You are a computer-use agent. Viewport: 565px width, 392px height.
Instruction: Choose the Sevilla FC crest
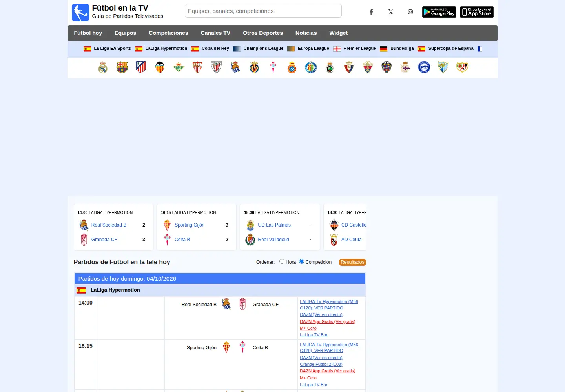pyautogui.click(x=197, y=67)
